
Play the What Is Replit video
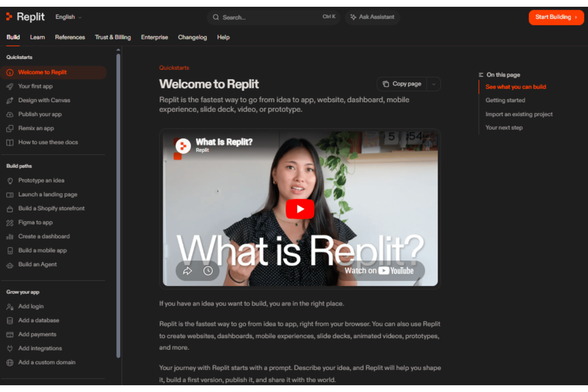pyautogui.click(x=300, y=209)
